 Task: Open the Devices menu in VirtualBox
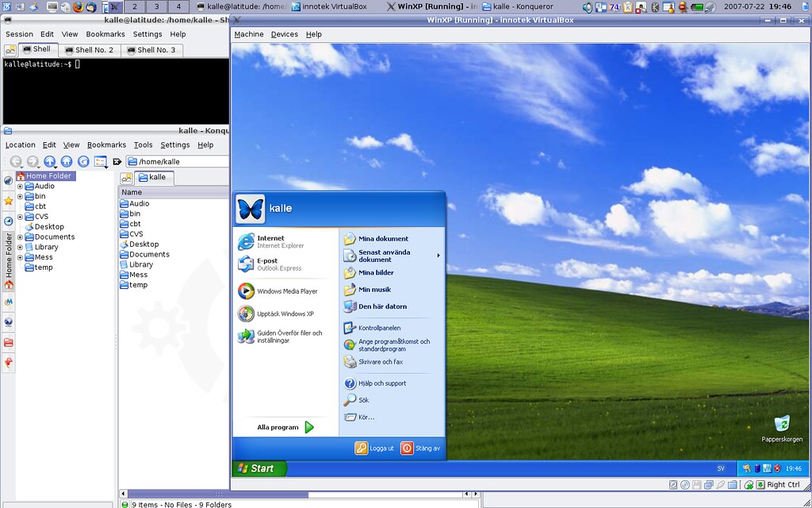pos(285,34)
